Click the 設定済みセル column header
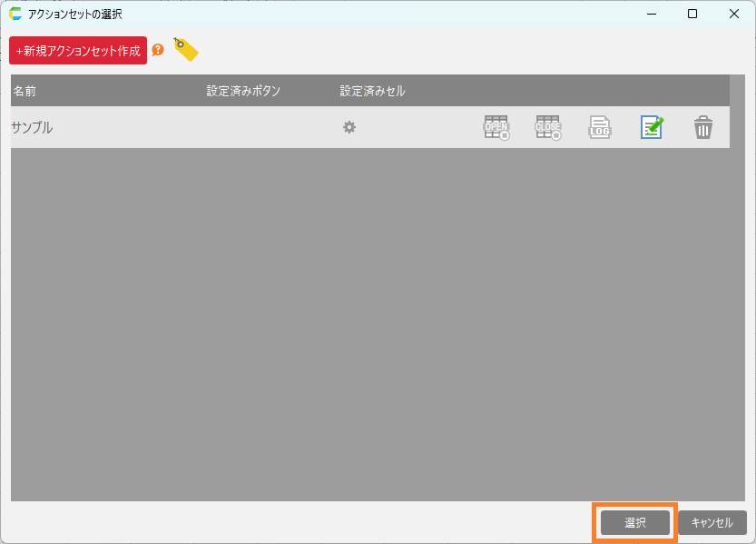Image resolution: width=756 pixels, height=544 pixels. click(x=372, y=91)
